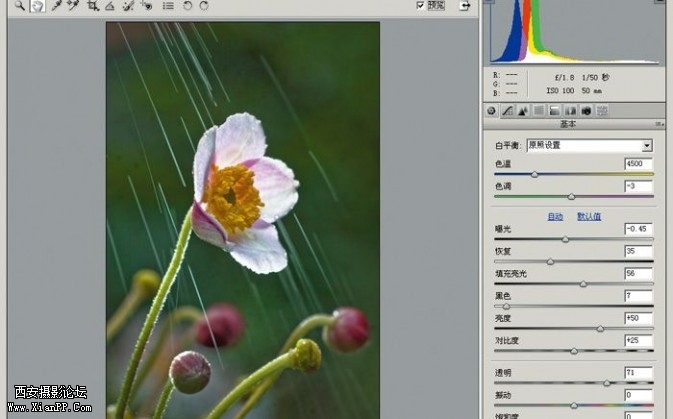Click the 自动 auto link
Image resolution: width=673 pixels, height=419 pixels.
point(554,216)
